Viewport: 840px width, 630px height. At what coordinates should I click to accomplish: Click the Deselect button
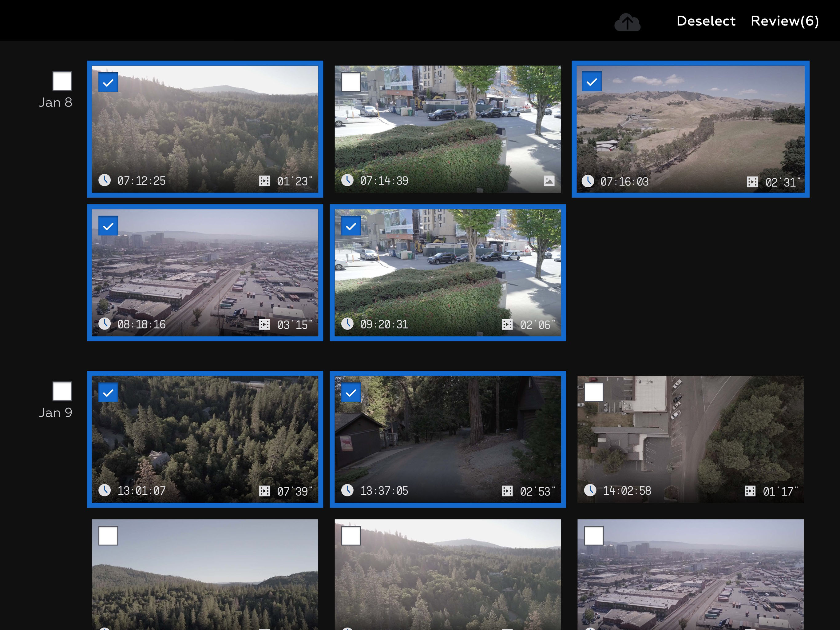[706, 21]
